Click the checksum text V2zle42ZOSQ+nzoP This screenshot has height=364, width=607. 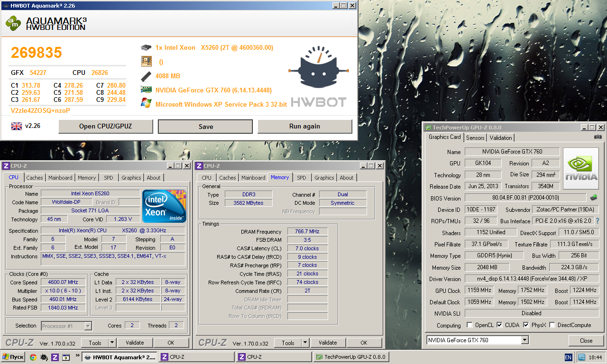coord(40,110)
